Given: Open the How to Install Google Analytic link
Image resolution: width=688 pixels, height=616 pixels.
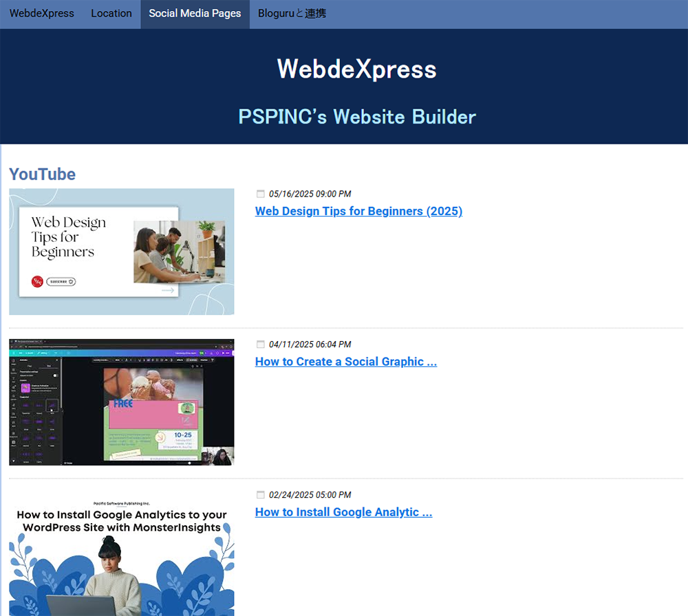Looking at the screenshot, I should pos(343,512).
